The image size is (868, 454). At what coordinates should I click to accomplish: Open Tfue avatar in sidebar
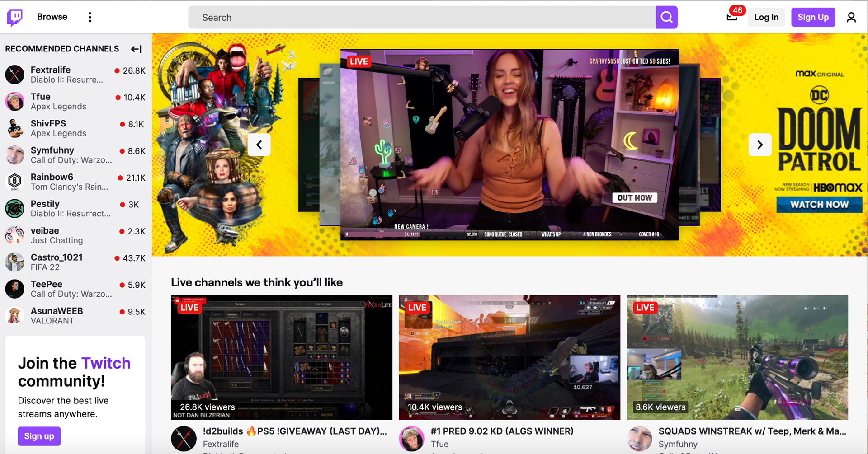point(14,102)
